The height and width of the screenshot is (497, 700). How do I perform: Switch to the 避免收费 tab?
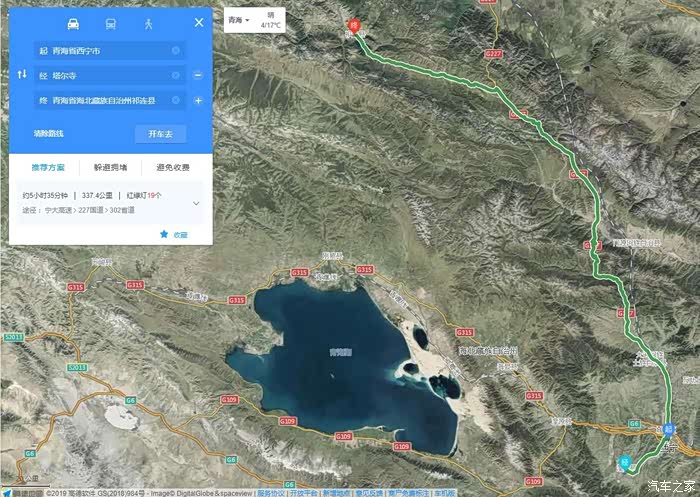click(x=172, y=168)
